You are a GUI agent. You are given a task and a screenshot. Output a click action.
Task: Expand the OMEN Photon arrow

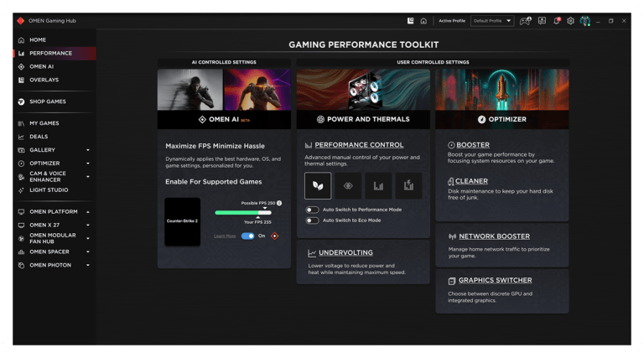coord(88,266)
